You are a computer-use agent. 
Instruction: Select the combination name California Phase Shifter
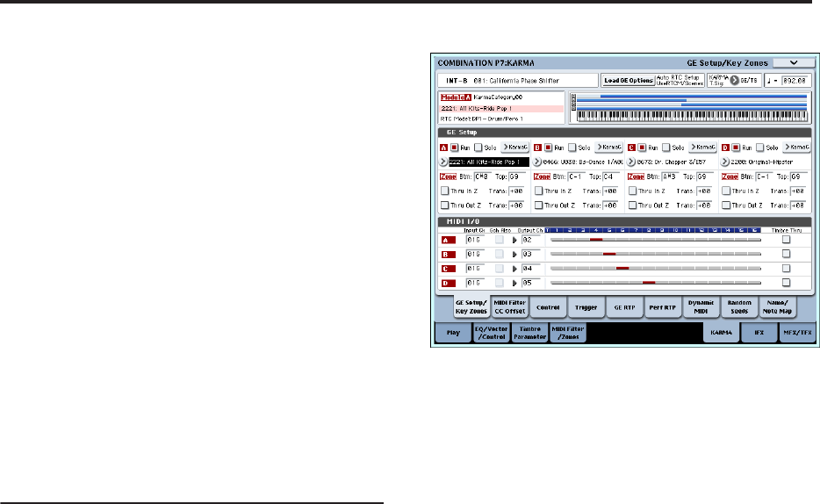pyautogui.click(x=517, y=81)
